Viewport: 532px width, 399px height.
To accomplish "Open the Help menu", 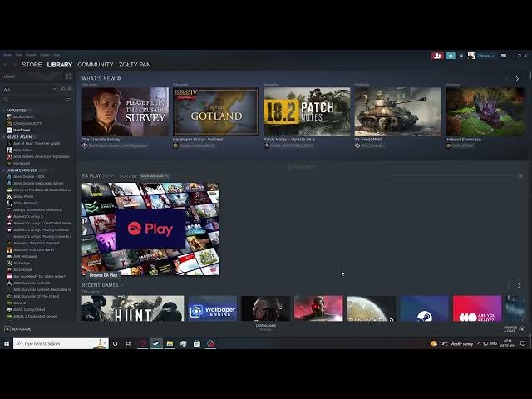I will click(57, 55).
